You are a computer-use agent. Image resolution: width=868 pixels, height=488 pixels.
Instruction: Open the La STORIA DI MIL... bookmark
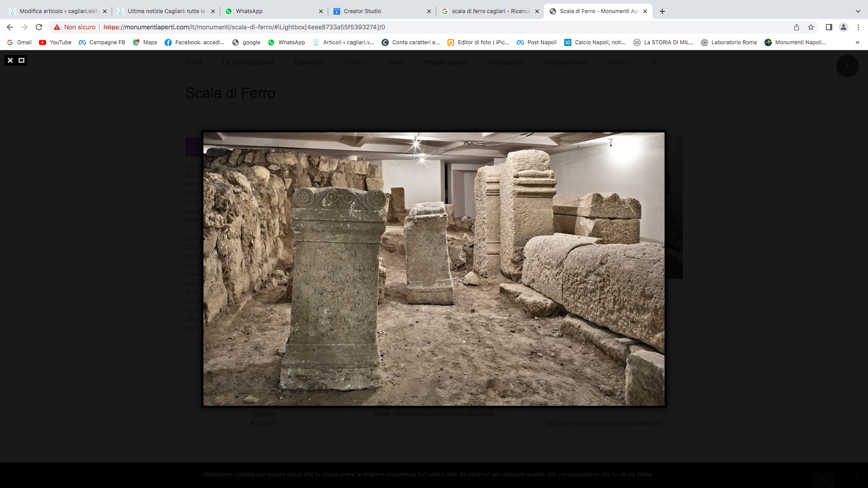[x=663, y=42]
